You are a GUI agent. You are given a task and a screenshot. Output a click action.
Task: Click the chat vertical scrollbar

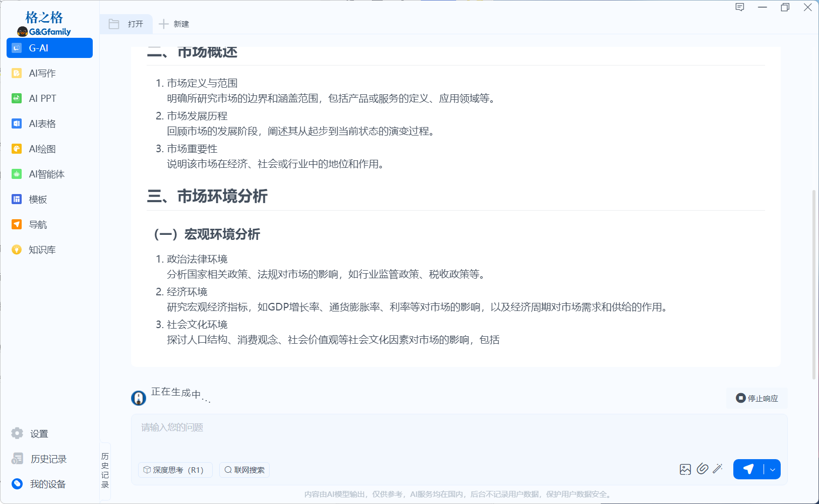pyautogui.click(x=813, y=284)
